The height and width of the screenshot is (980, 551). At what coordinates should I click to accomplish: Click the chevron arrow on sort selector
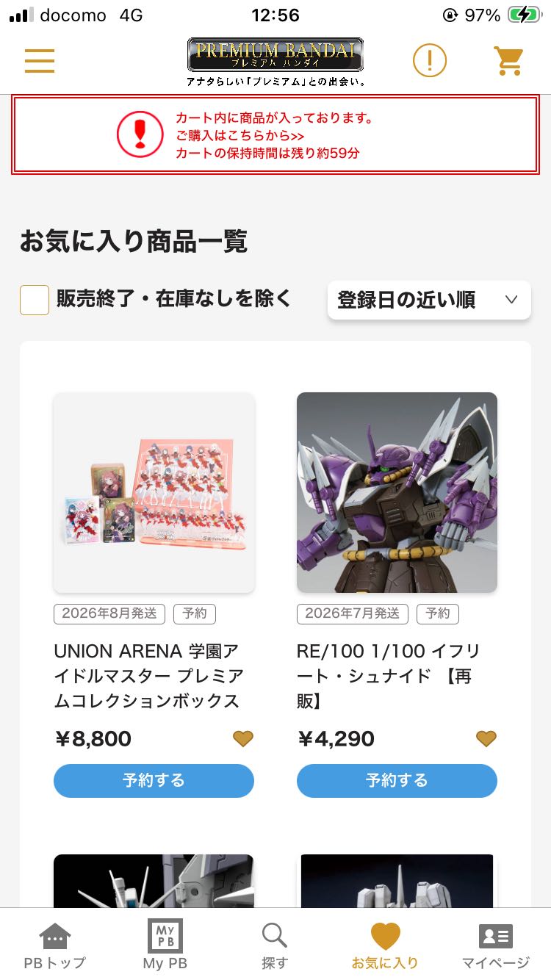pos(512,300)
